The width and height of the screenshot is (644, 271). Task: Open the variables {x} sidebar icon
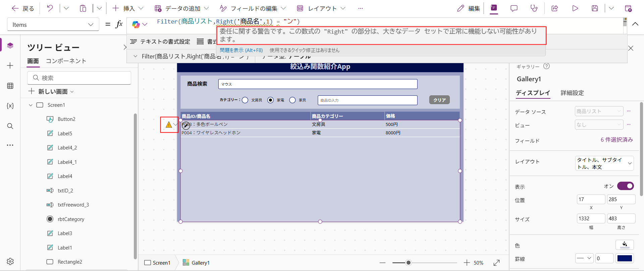tap(10, 106)
